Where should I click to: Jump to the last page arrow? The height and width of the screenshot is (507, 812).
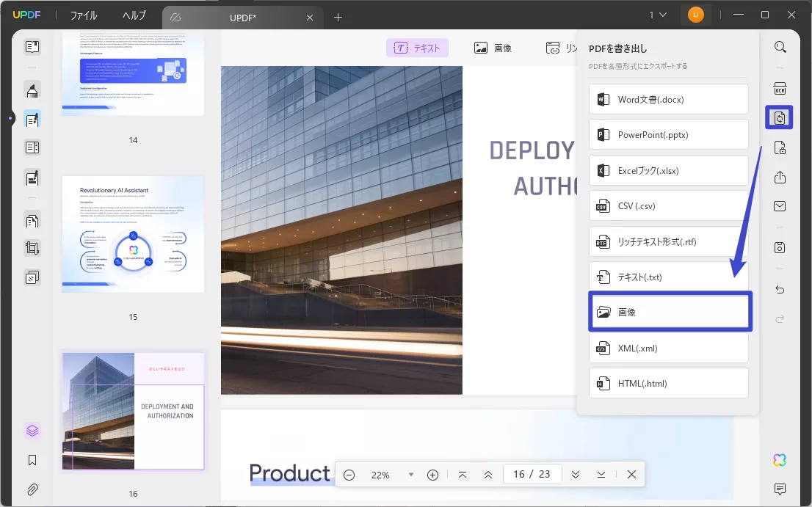[x=601, y=475]
